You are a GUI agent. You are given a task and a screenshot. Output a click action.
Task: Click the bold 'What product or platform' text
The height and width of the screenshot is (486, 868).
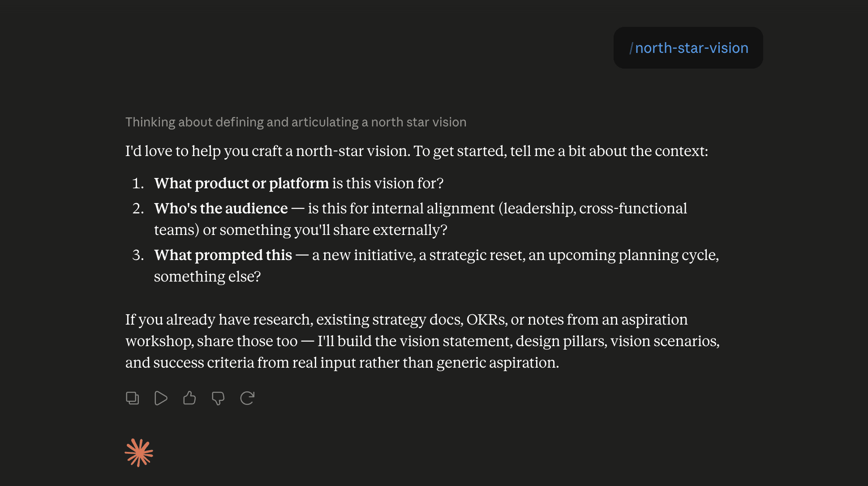click(241, 183)
